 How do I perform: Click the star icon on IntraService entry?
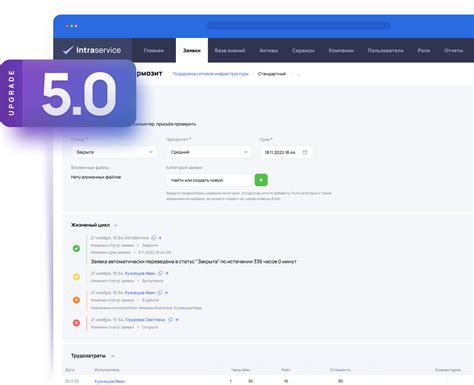[x=160, y=238]
